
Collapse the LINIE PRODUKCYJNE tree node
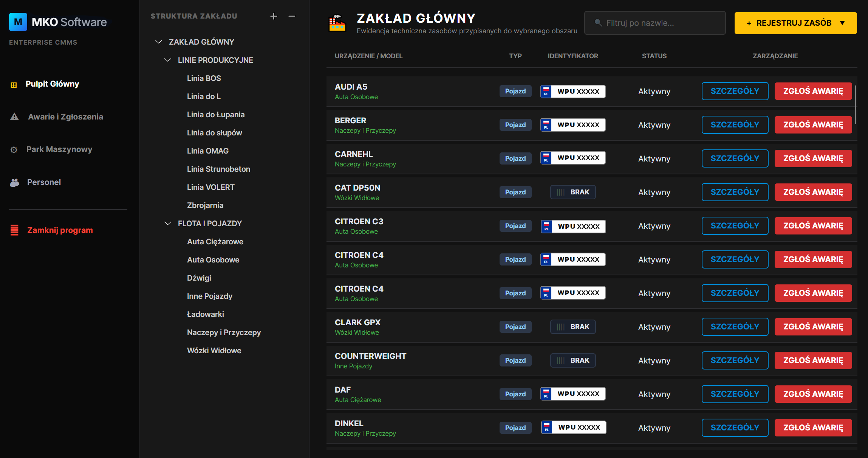168,60
